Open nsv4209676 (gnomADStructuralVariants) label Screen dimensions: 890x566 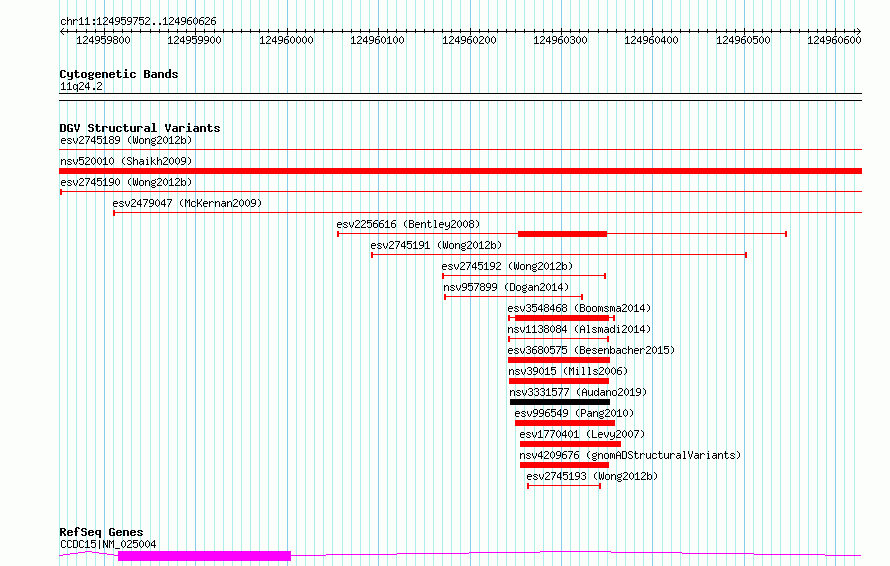630,455
